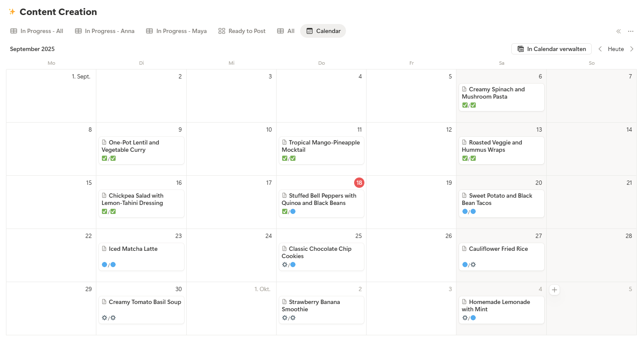Go to next month with right chevron

632,49
